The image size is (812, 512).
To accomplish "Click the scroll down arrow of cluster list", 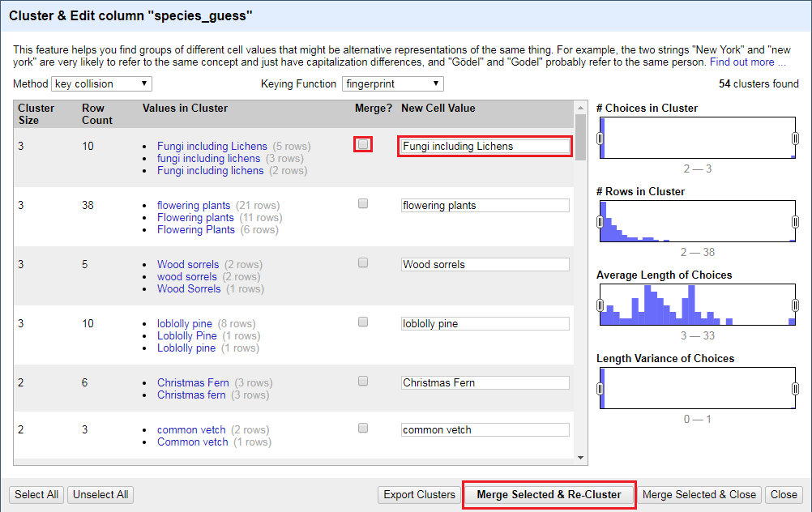I will click(x=580, y=458).
